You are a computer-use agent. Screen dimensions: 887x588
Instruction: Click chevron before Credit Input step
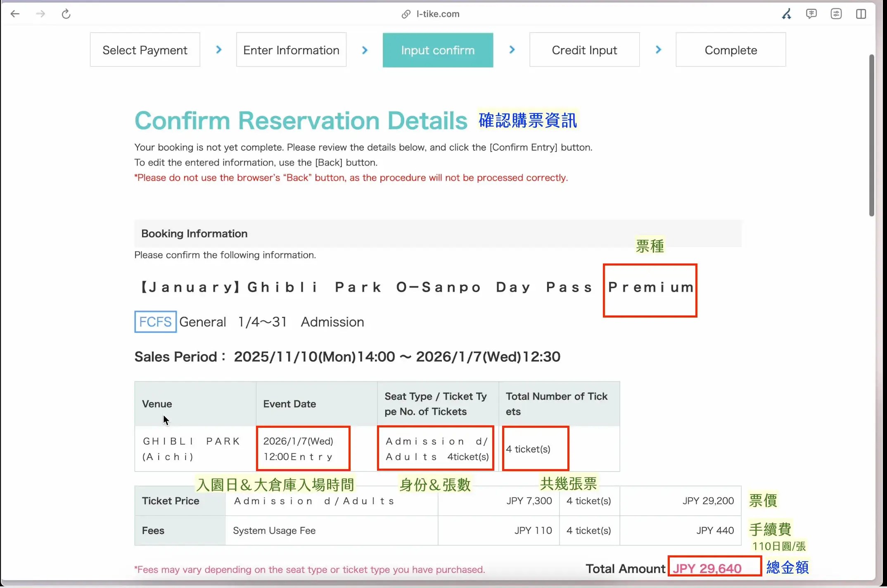pos(512,50)
